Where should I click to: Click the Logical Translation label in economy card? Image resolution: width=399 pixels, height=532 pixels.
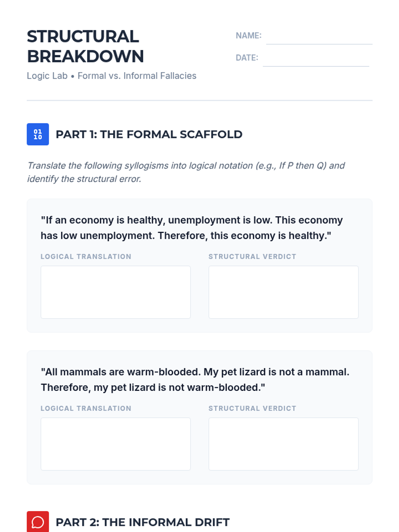coord(86,257)
